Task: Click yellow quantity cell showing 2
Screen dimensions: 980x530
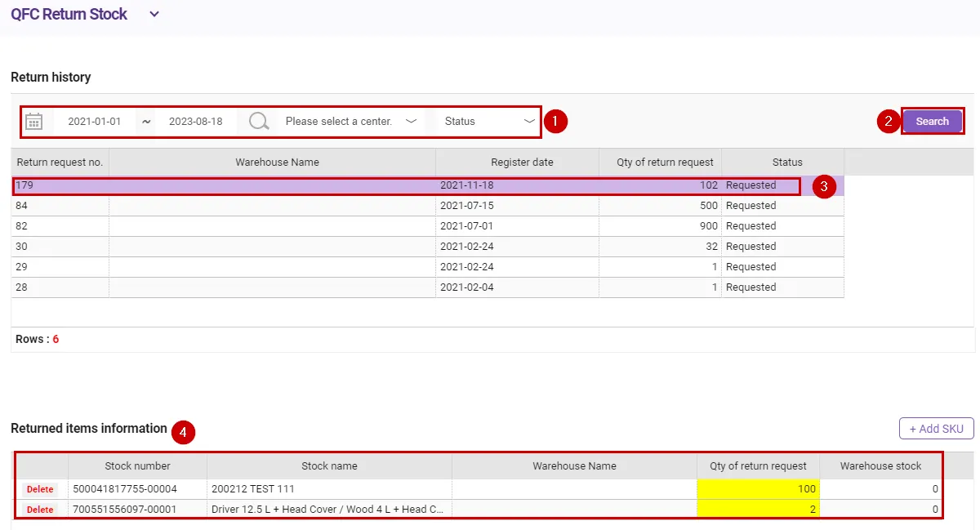Action: [758, 510]
